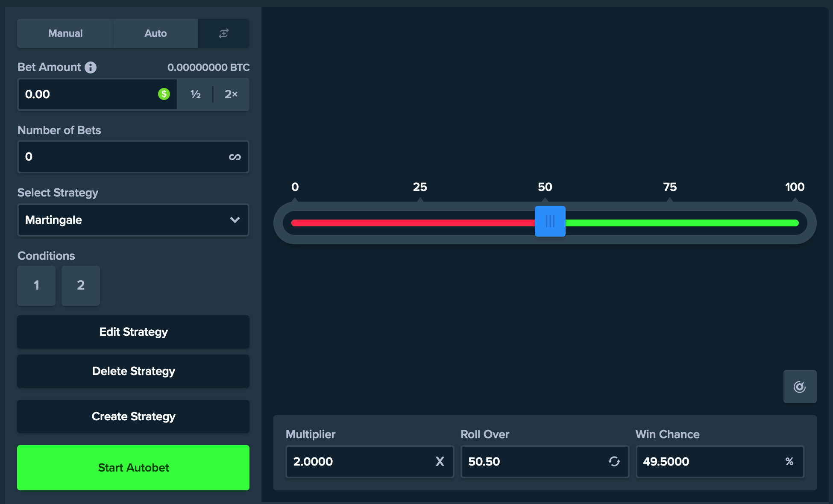
Task: Select the green dollar currency icon
Action: coord(164,94)
